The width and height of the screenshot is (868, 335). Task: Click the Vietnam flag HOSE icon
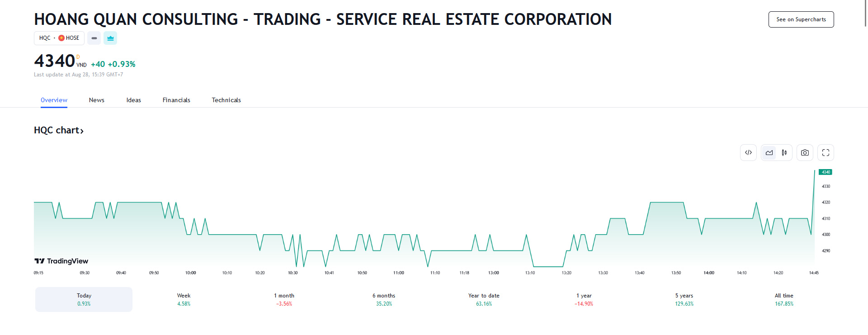pyautogui.click(x=61, y=38)
